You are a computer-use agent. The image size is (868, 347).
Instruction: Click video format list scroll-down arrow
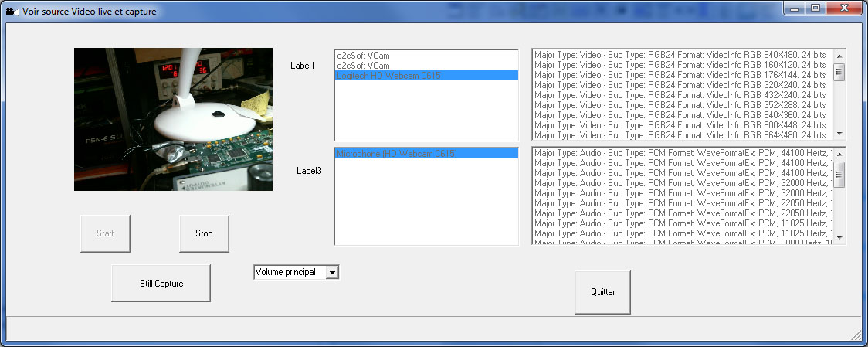coord(839,134)
